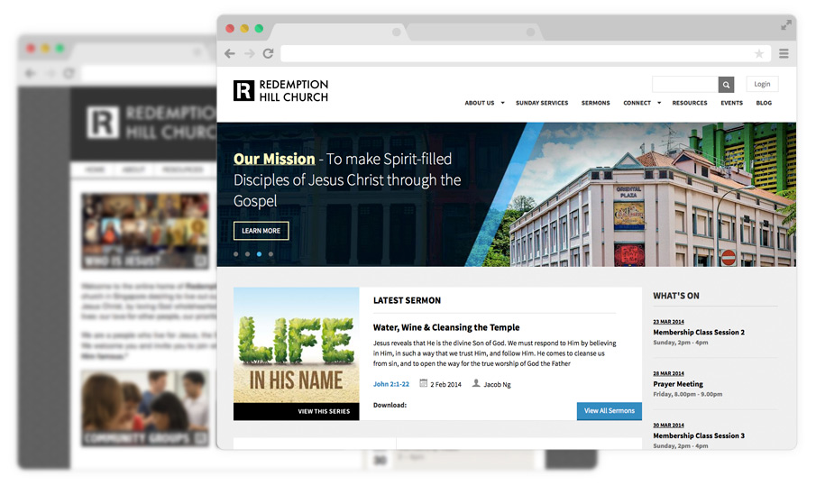
Task: Click the person icon beside Jacob Ng
Action: pyautogui.click(x=476, y=383)
